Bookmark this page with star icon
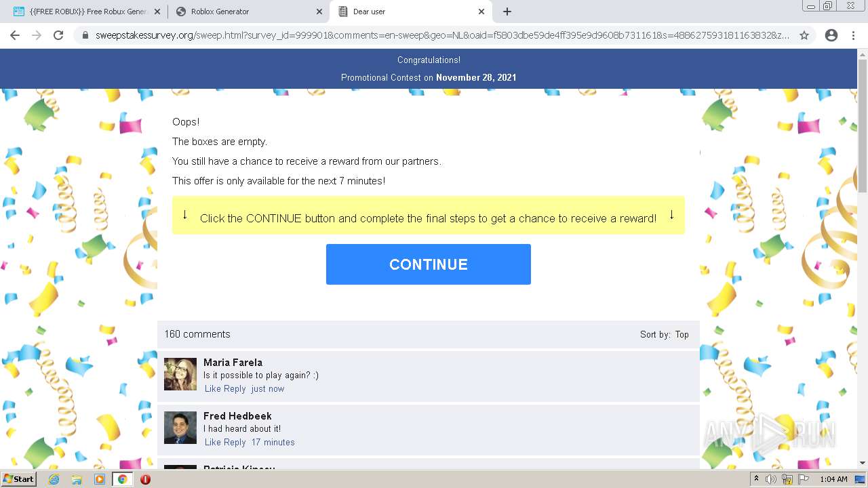Viewport: 868px width, 488px height. tap(804, 35)
